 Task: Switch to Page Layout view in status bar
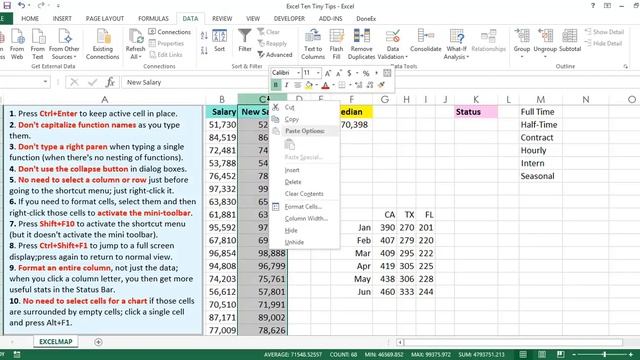(542, 354)
